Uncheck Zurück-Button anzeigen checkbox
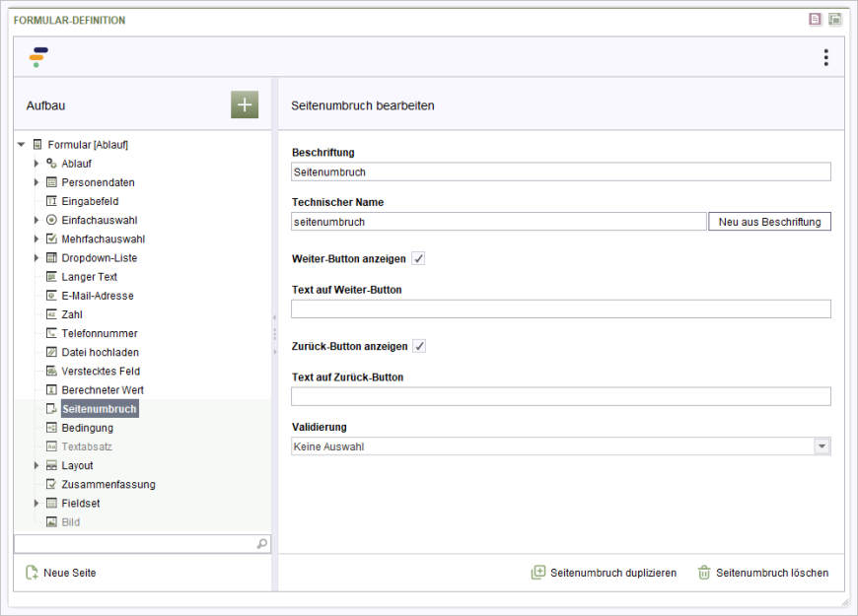Screen dimensions: 858x616 pyautogui.click(x=419, y=346)
